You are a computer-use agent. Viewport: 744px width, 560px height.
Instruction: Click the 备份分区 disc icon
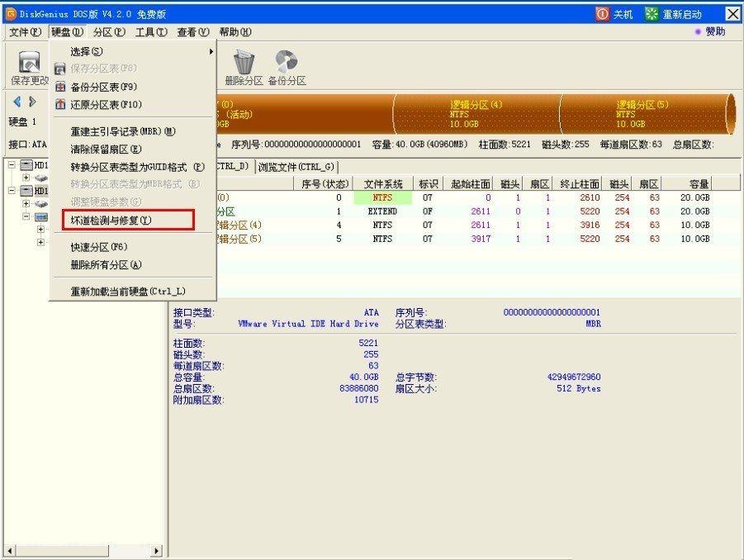pos(286,62)
